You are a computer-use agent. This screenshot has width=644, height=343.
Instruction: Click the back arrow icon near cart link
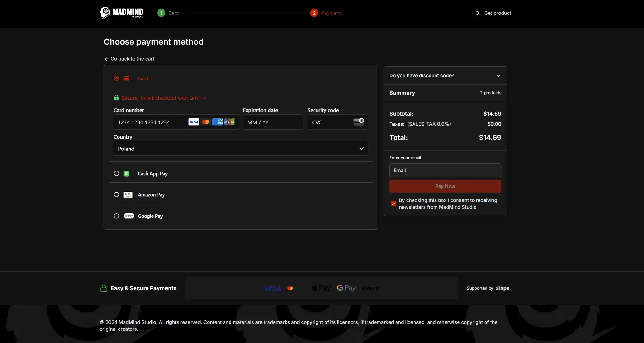click(106, 59)
